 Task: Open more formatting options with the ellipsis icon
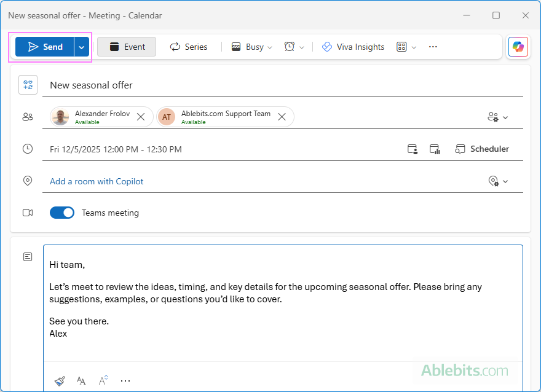tap(125, 380)
